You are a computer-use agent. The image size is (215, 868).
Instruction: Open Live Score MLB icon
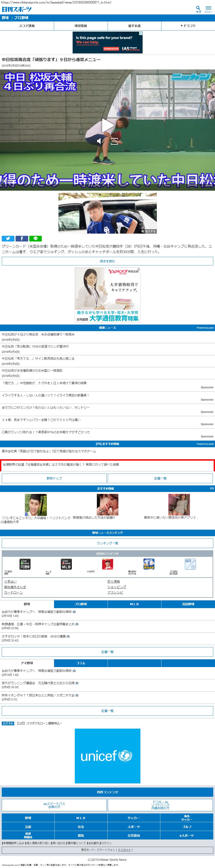point(66,564)
